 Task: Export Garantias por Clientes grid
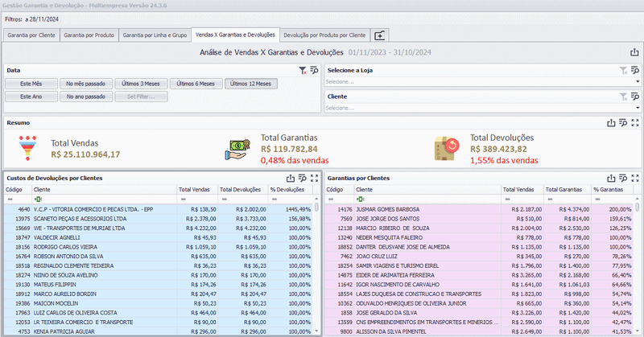click(x=611, y=178)
